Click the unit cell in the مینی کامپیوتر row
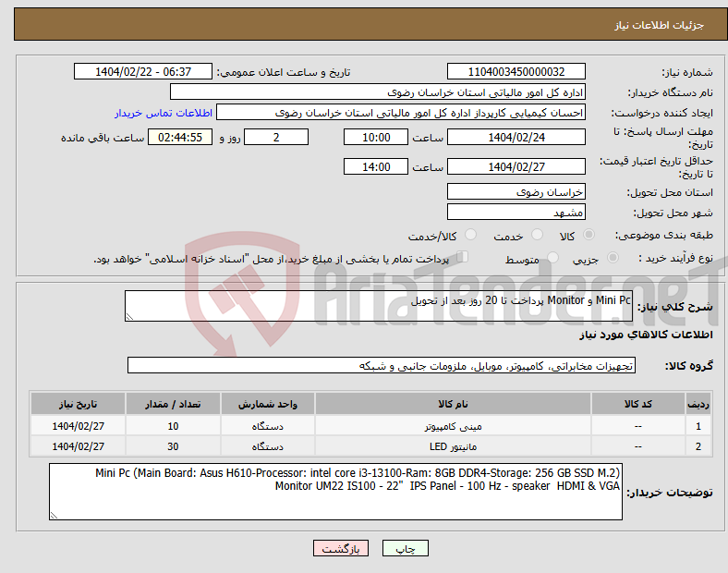Screen dimensions: 728x573 pyautogui.click(x=268, y=426)
